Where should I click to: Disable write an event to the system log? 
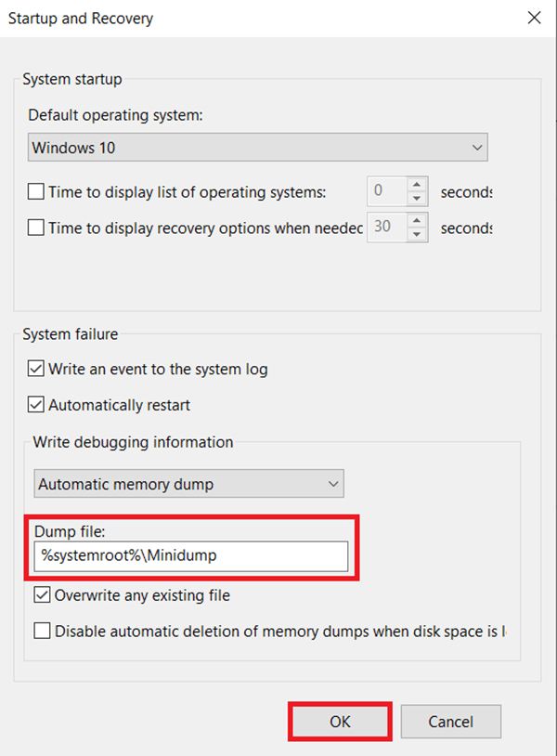34,369
